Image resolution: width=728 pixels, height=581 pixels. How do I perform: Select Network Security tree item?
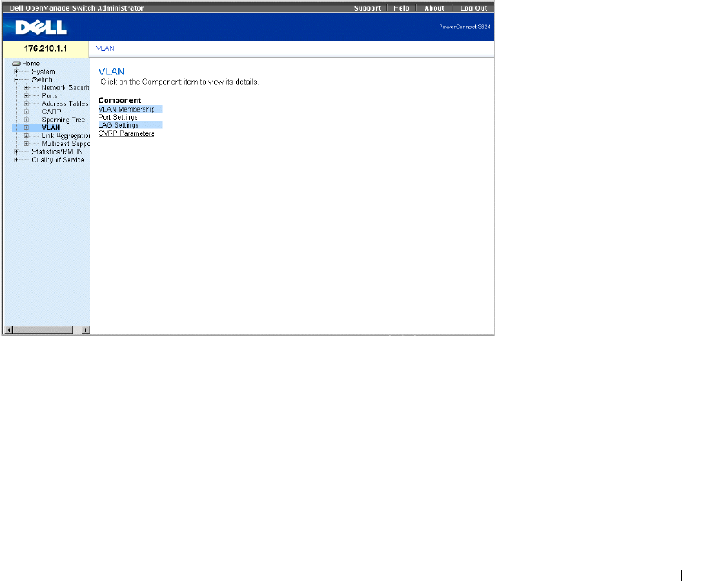pyautogui.click(x=65, y=88)
